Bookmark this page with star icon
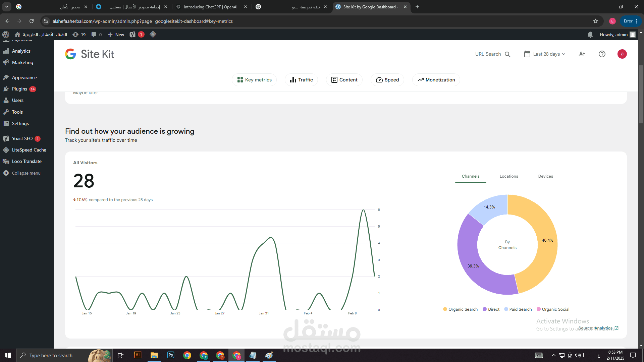The width and height of the screenshot is (644, 362). point(596,21)
